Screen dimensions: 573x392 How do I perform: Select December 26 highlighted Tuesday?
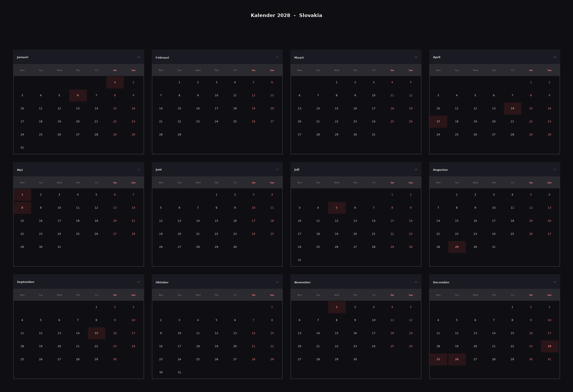tap(457, 359)
